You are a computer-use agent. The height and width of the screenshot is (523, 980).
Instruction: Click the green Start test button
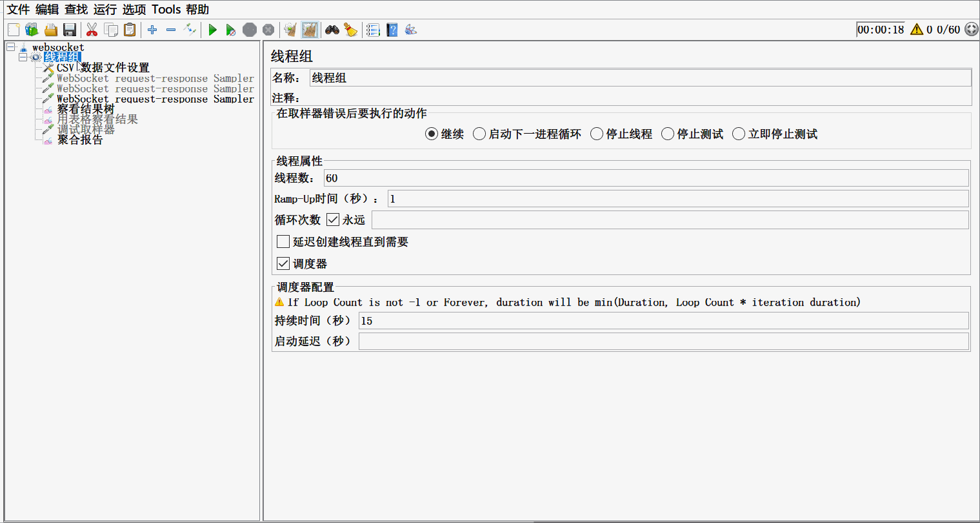tap(212, 30)
